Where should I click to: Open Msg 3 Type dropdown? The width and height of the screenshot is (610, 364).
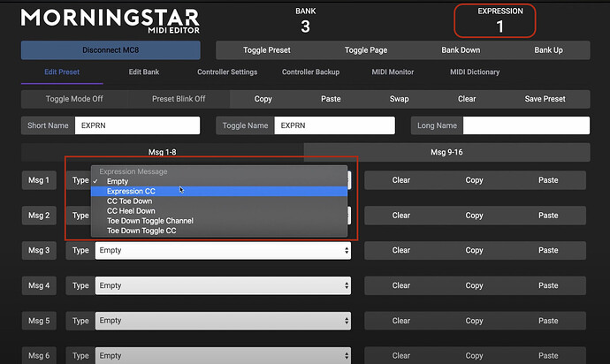point(223,250)
